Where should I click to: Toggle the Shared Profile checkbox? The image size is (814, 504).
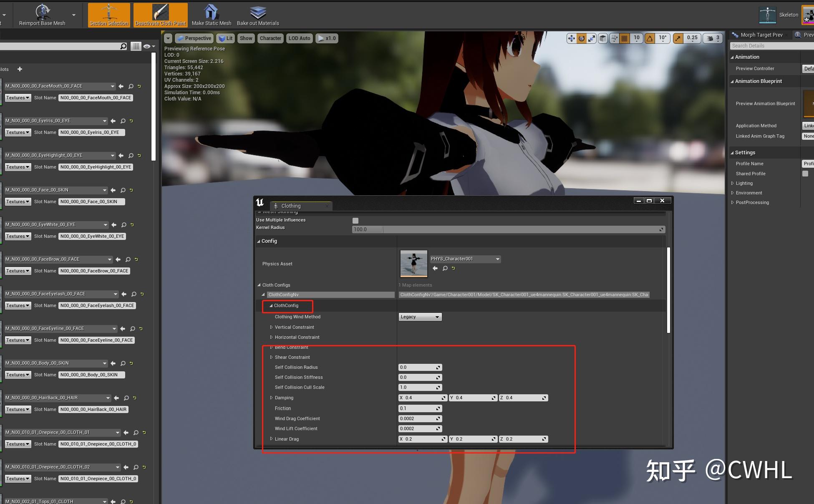[805, 174]
